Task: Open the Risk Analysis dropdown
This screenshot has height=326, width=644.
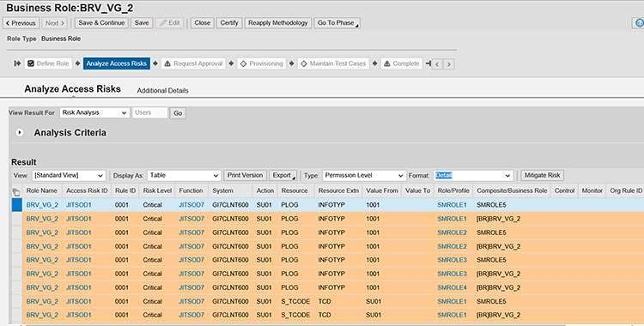Action: 94,112
